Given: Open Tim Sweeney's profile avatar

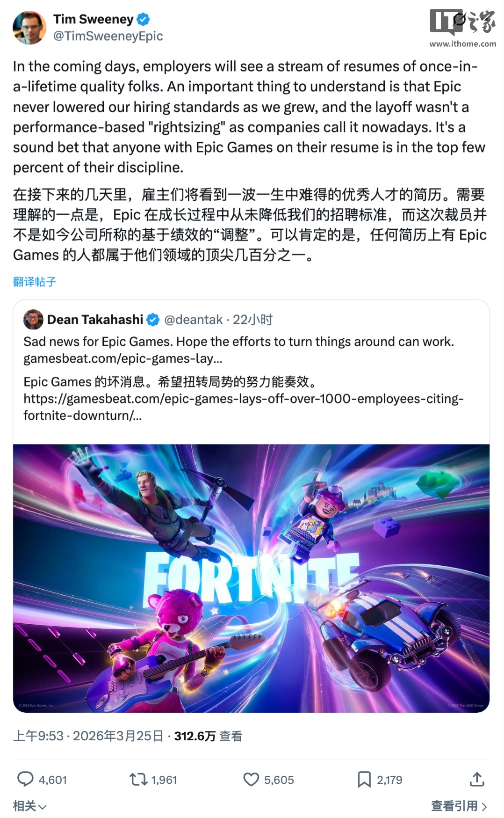Looking at the screenshot, I should tap(29, 28).
